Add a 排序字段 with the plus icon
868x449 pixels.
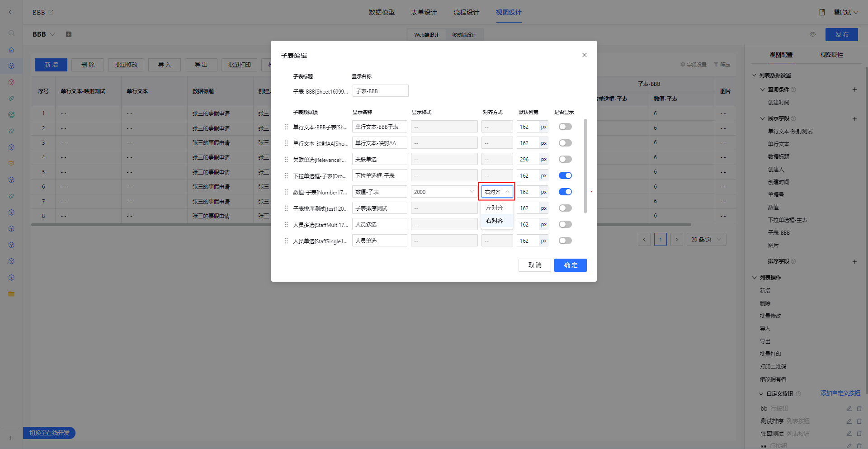pyautogui.click(x=854, y=262)
